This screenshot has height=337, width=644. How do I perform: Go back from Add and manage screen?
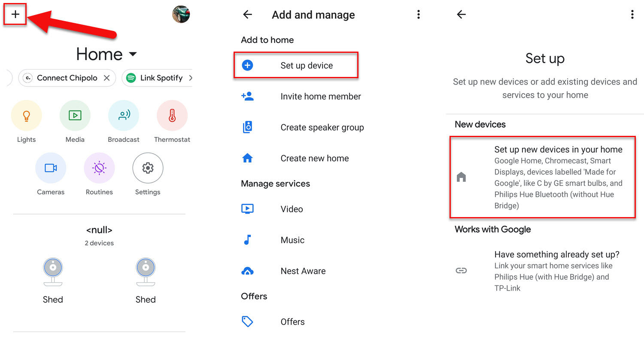coord(247,15)
